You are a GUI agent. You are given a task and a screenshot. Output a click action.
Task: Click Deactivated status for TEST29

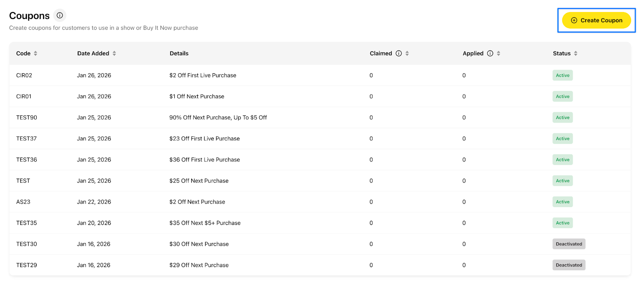click(568, 265)
